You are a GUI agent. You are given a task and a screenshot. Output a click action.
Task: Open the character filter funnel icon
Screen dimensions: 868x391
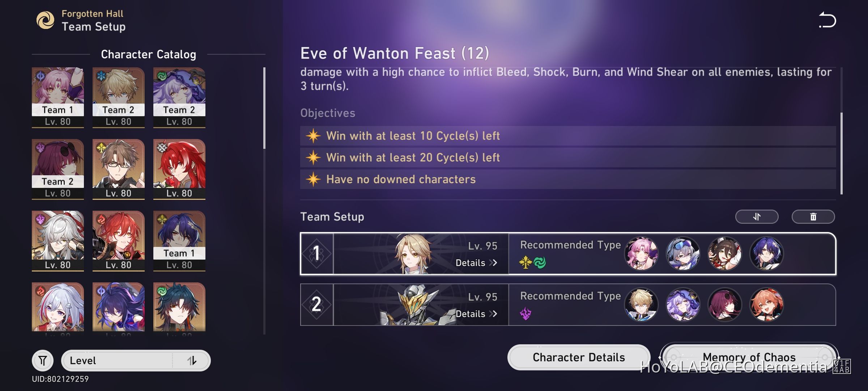(x=43, y=361)
